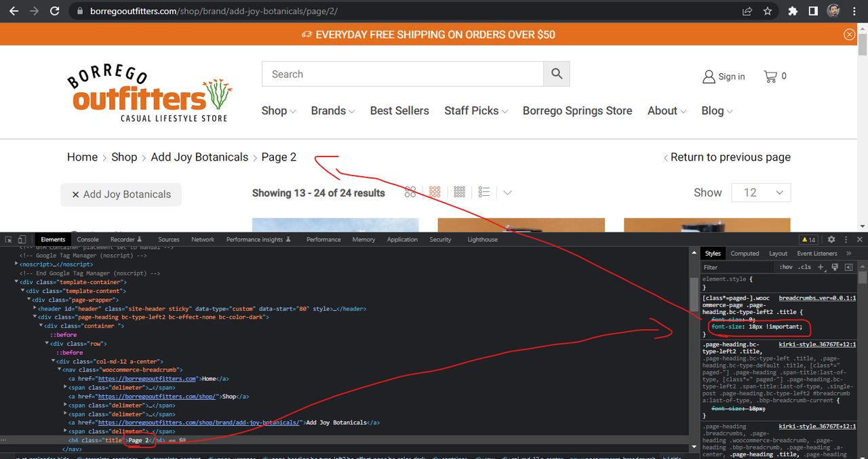Toggle the .cls classes pane
This screenshot has height=459, width=868.
[804, 267]
